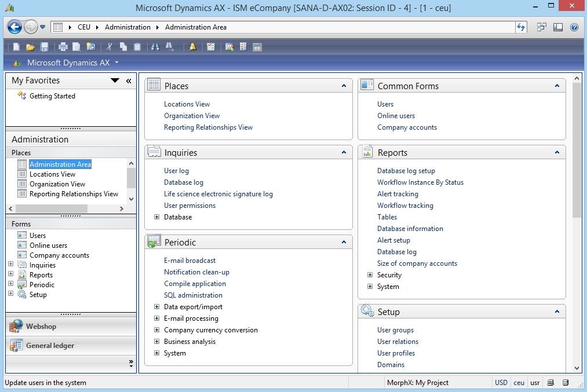The height and width of the screenshot is (392, 587).
Task: Click the last toolbar icon, the form window
Action: pos(257,47)
